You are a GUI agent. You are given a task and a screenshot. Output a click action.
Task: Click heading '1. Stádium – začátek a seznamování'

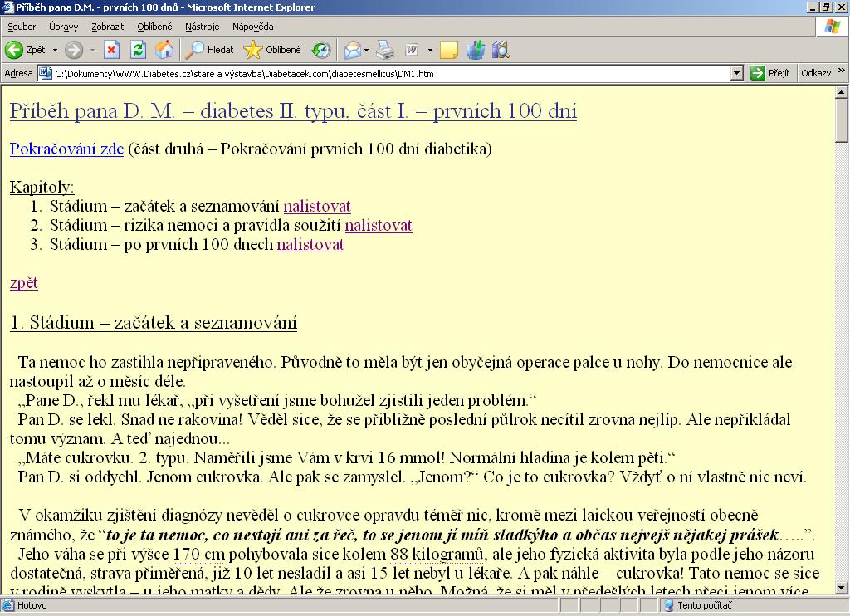tap(154, 323)
